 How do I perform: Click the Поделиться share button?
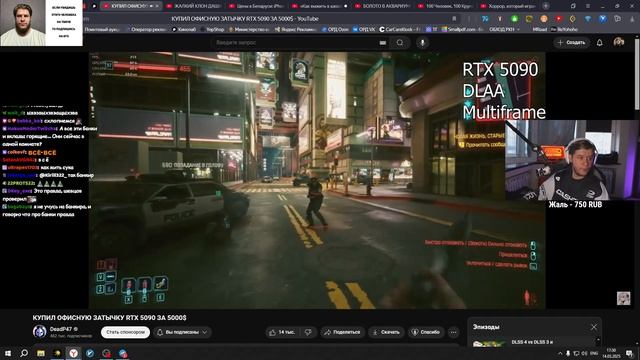(342, 332)
